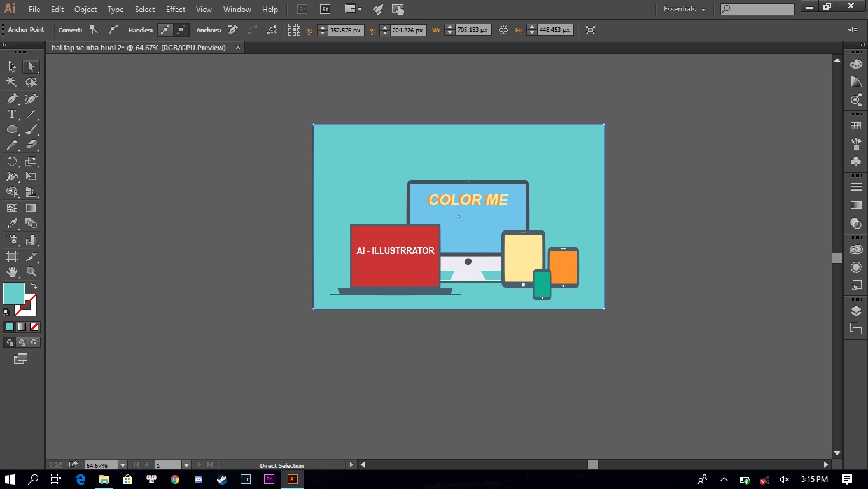Viewport: 868px width, 489px height.
Task: Choose the Magic Wand tool
Action: (x=12, y=82)
